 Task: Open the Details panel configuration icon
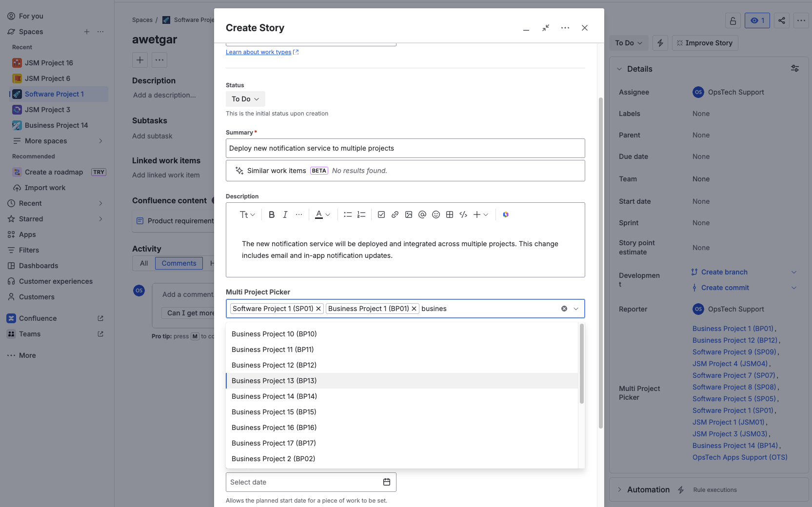coord(794,68)
